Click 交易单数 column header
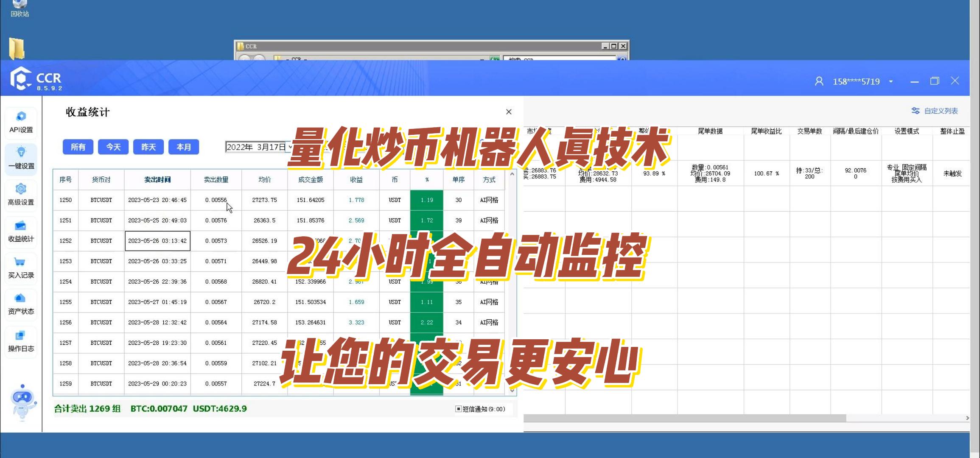 pos(809,131)
